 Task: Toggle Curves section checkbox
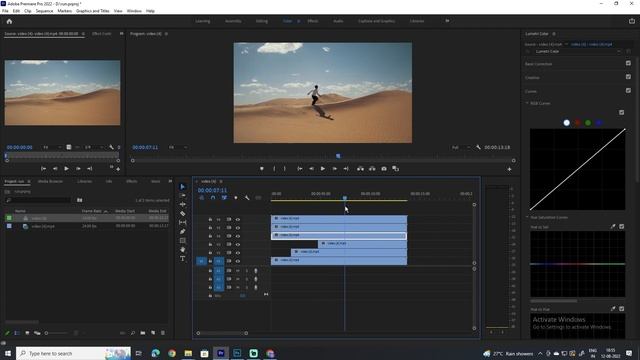pyautogui.click(x=628, y=90)
